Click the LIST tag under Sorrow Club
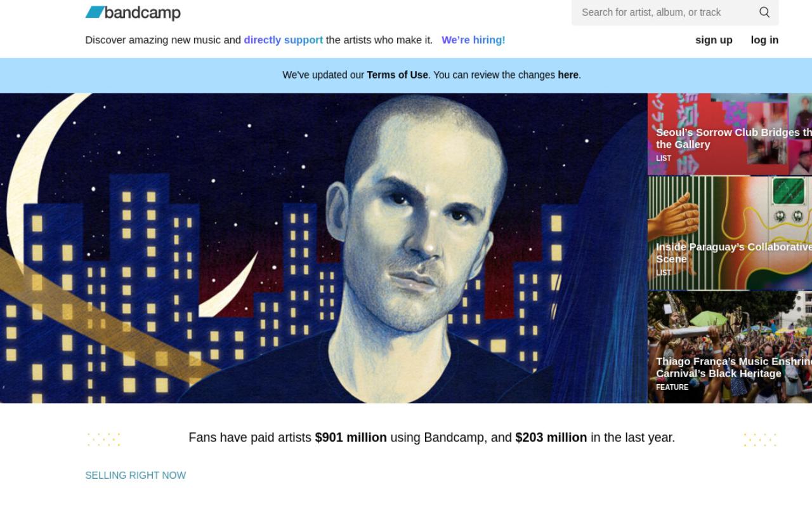 (x=664, y=158)
